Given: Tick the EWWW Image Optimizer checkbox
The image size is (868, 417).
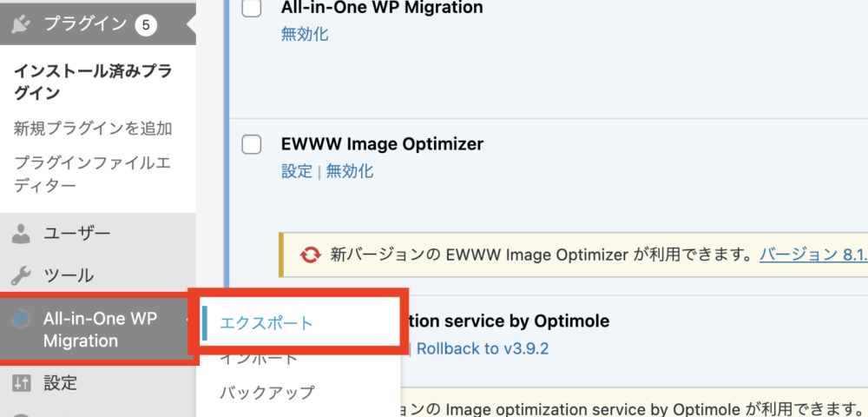Looking at the screenshot, I should tap(252, 145).
